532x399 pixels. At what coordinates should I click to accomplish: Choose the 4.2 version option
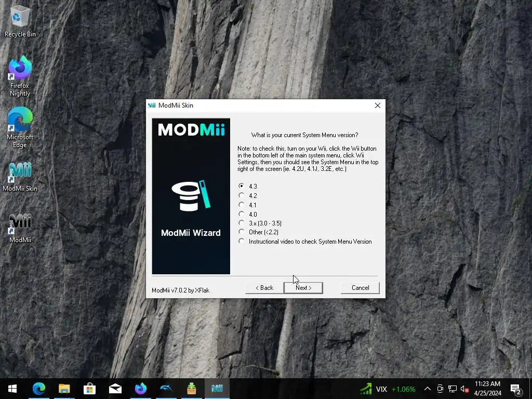pos(241,195)
